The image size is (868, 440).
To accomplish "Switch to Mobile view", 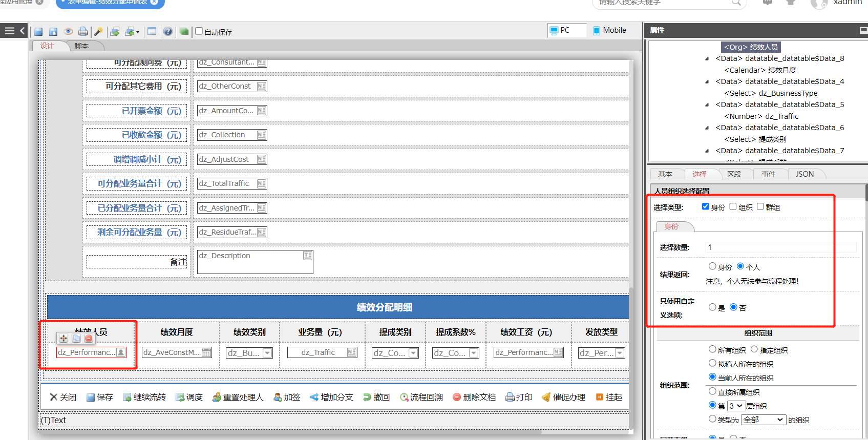I will (609, 30).
